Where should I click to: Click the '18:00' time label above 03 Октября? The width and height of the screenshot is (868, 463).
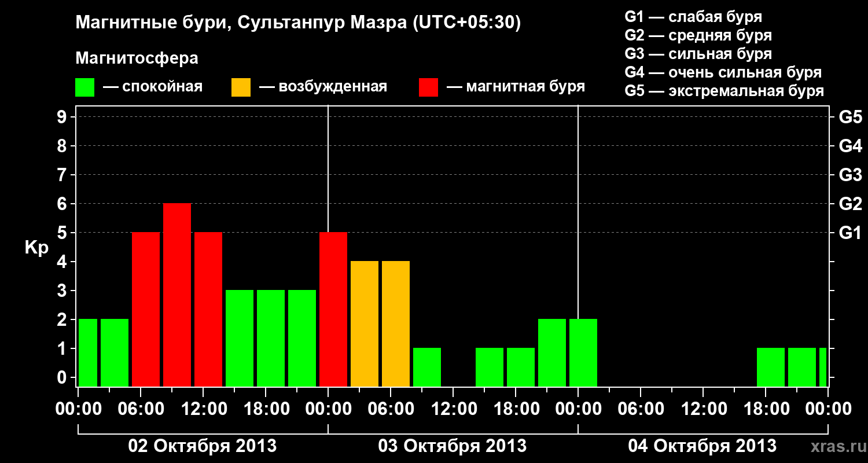pos(516,409)
